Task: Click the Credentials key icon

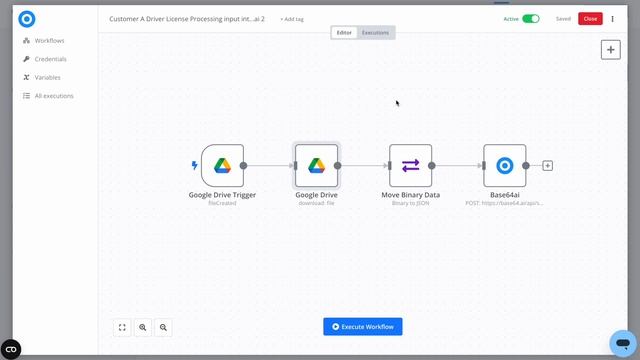Action: click(x=27, y=59)
